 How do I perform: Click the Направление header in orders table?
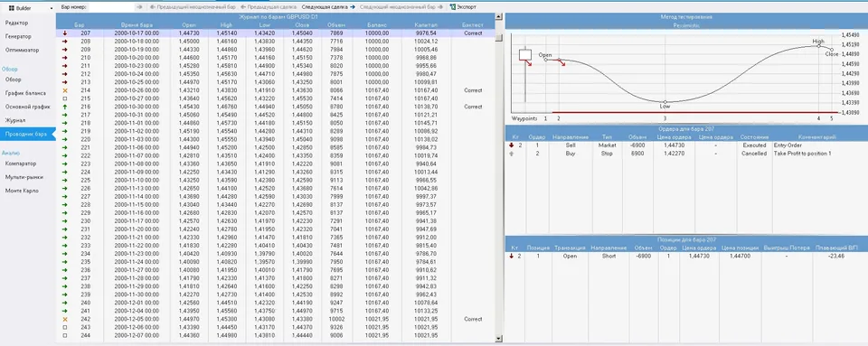pos(571,136)
